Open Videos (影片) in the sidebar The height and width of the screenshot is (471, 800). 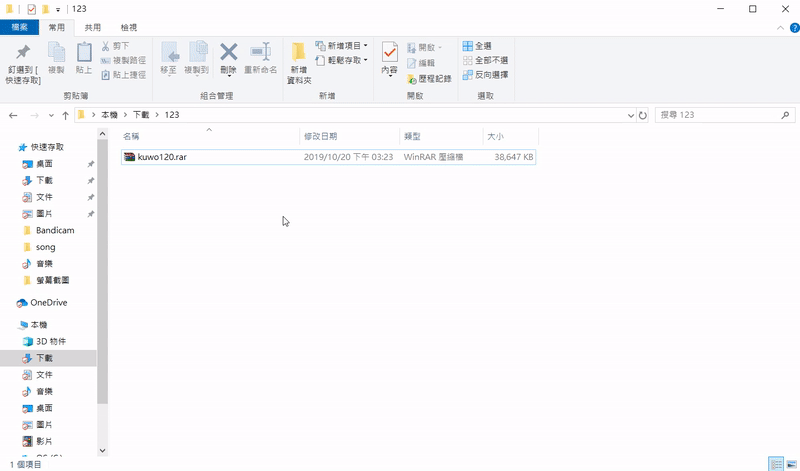pyautogui.click(x=44, y=441)
